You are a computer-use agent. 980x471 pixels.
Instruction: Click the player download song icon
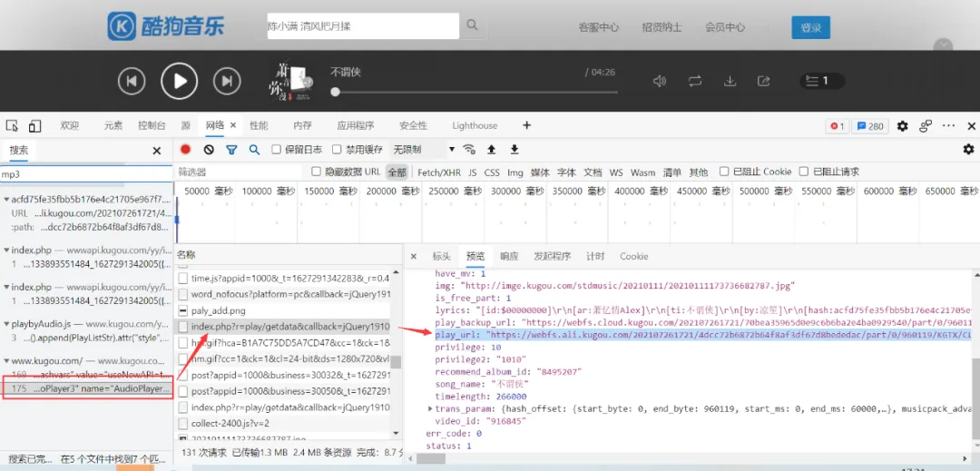pos(730,81)
